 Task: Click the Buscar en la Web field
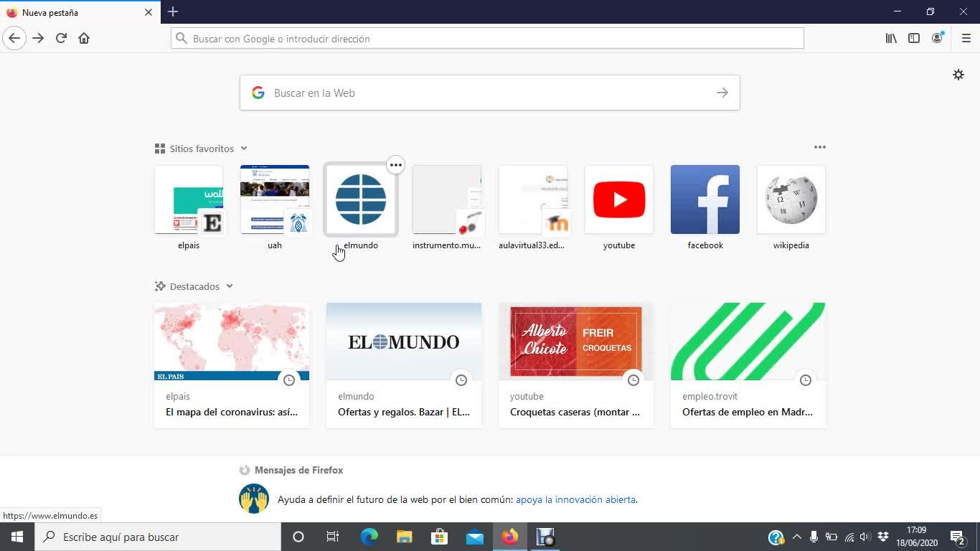[490, 93]
